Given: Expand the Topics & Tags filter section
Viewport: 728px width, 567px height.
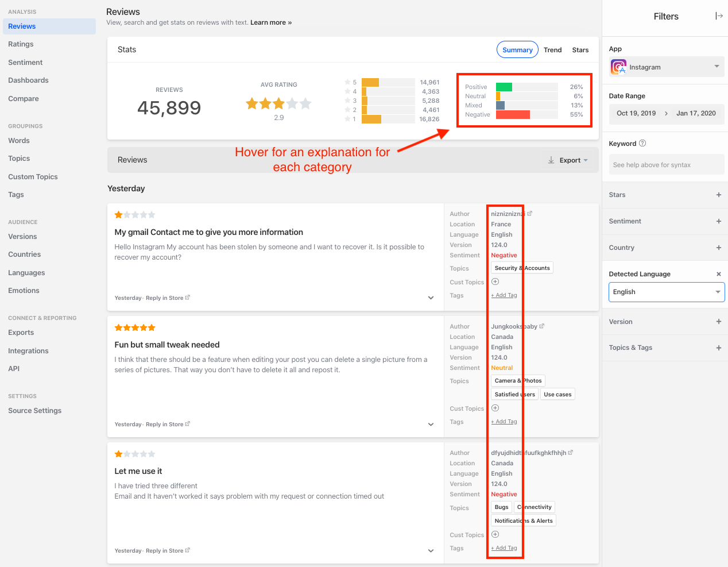Looking at the screenshot, I should coord(719,348).
